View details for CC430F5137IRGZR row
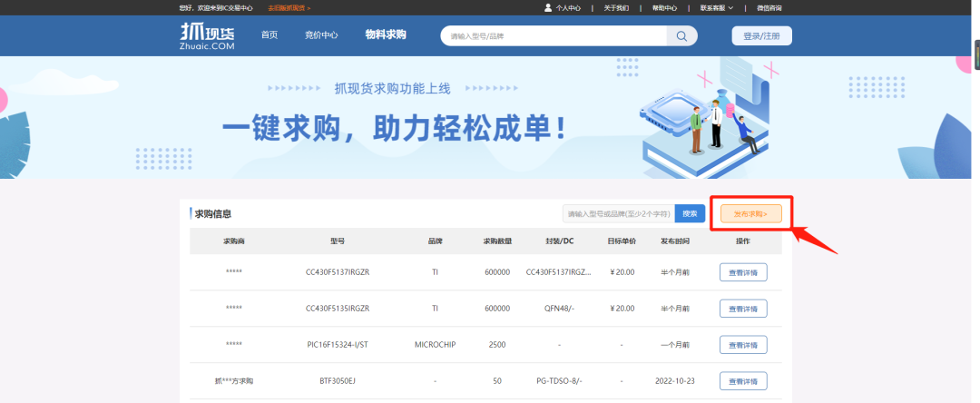 point(743,272)
